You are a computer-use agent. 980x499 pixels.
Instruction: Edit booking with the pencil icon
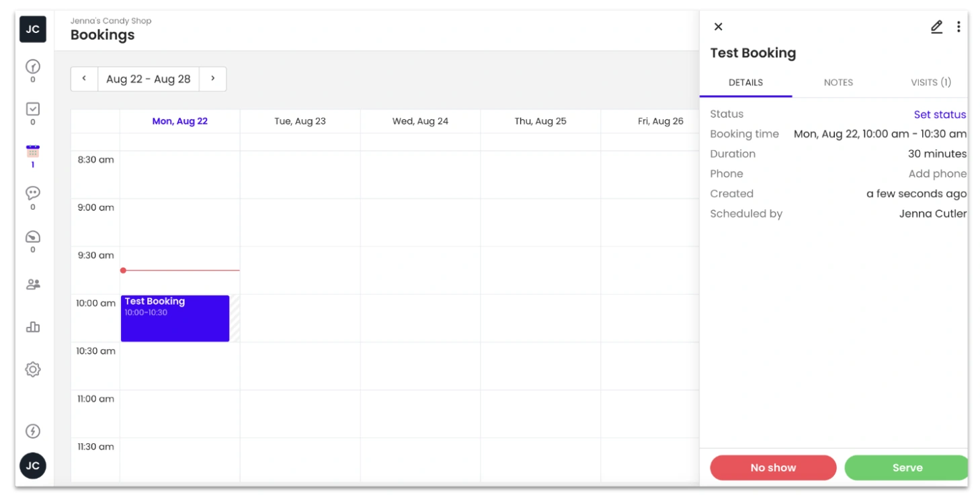click(936, 27)
